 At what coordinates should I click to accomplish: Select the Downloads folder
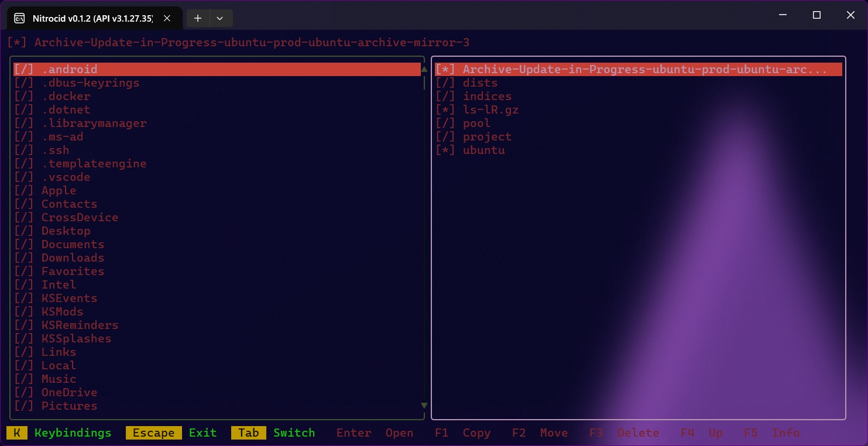(x=73, y=258)
